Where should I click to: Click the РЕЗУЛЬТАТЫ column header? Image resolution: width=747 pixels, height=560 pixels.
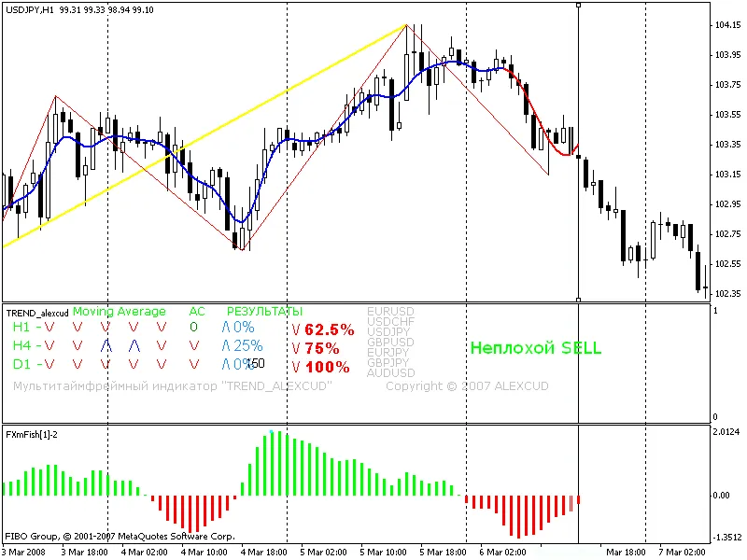tap(264, 312)
